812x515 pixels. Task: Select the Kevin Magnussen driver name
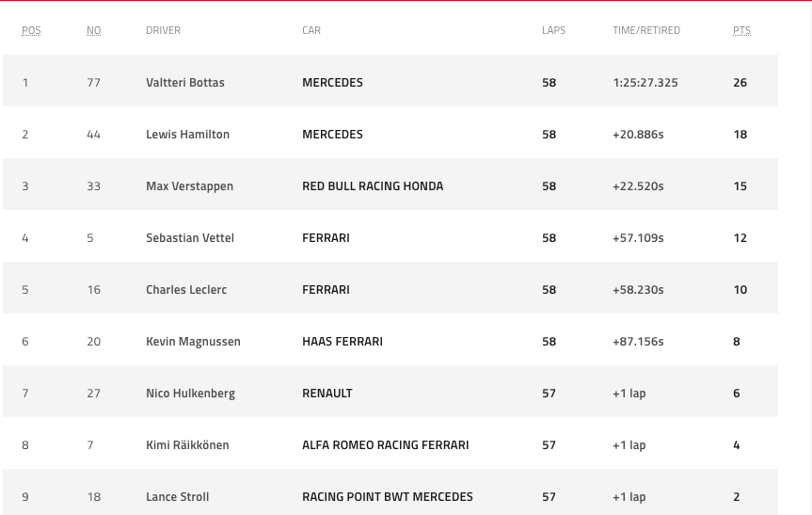click(x=193, y=342)
